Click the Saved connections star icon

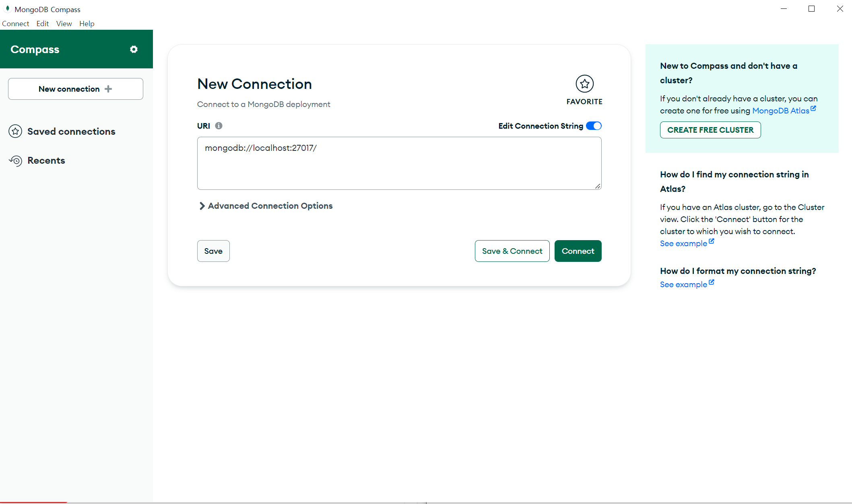15,131
